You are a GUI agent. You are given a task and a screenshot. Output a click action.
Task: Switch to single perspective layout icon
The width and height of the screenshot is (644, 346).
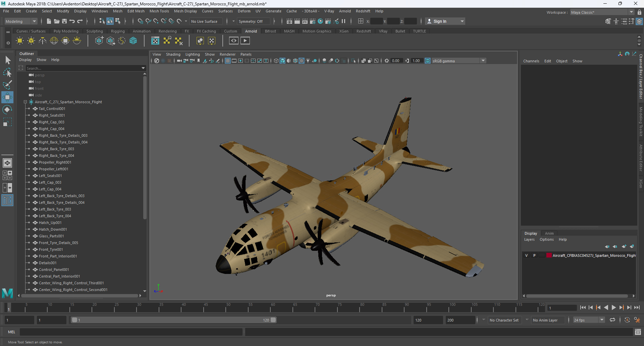[7, 163]
